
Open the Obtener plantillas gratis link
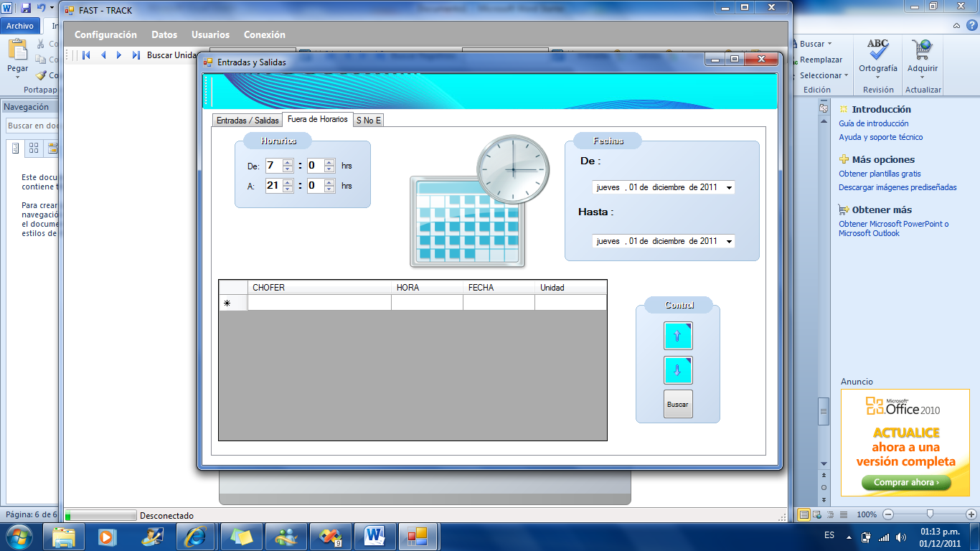(x=880, y=174)
